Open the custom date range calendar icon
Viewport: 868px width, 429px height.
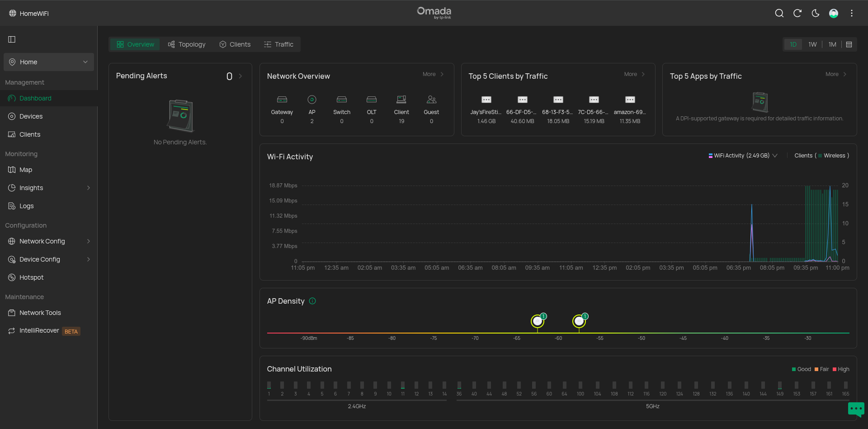849,44
